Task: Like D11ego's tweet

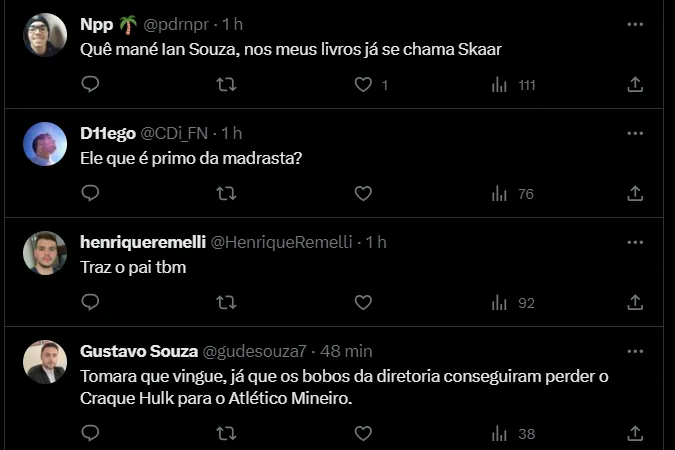Action: pos(364,194)
